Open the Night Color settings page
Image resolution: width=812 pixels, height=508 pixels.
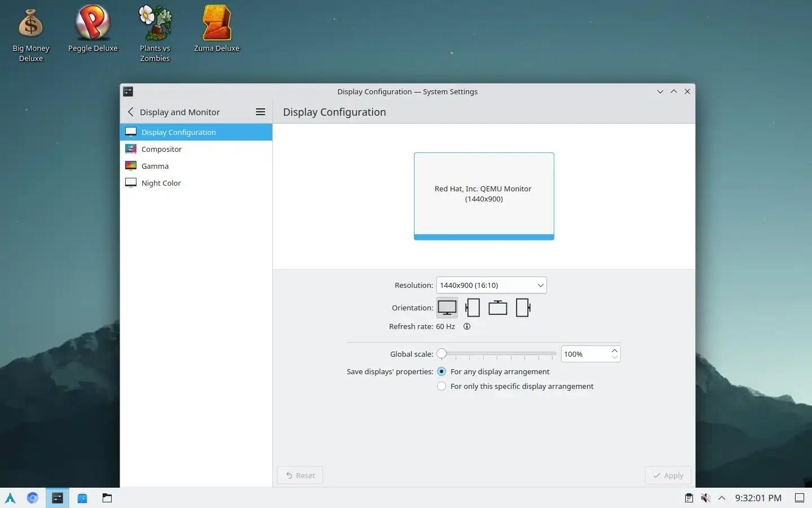click(196, 183)
